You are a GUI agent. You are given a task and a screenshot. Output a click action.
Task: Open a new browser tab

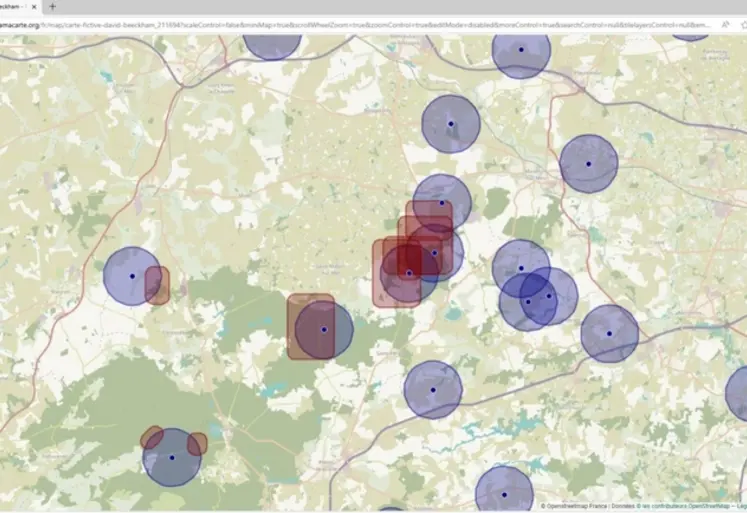53,6
